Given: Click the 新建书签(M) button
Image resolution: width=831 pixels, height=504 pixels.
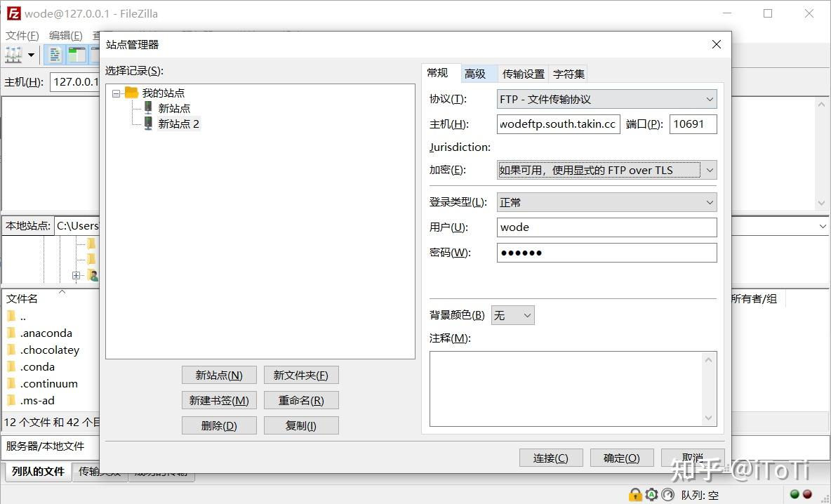Looking at the screenshot, I should pyautogui.click(x=219, y=401).
